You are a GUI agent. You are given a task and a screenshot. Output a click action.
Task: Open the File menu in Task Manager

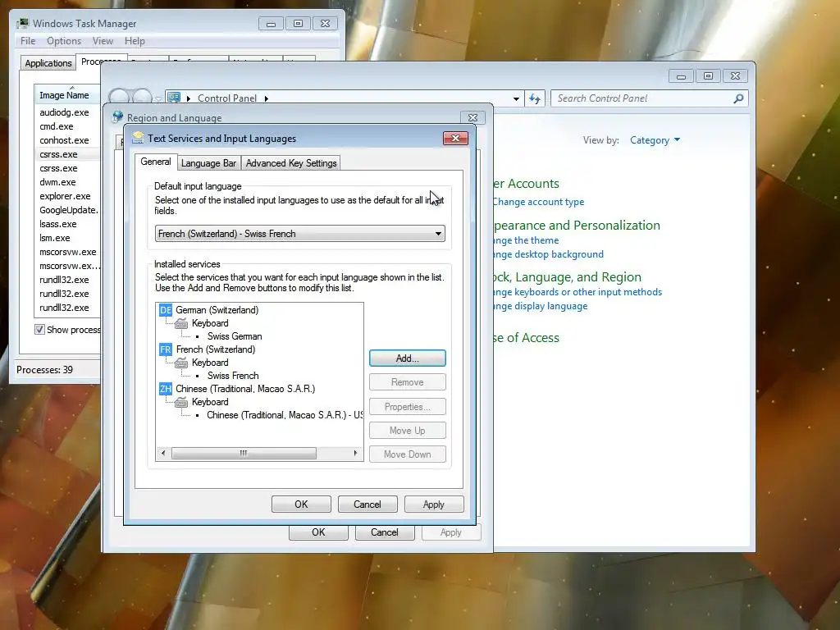tap(28, 41)
